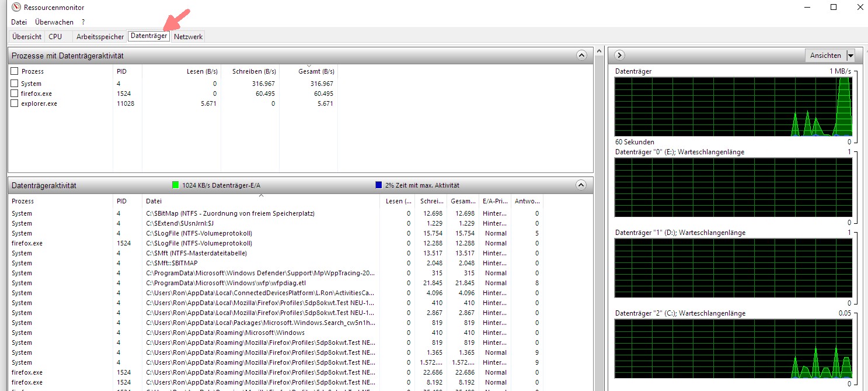The image size is (868, 391).
Task: Select the C:\$Mft (NTFS-Masterdateitabelle) row
Action: pyautogui.click(x=277, y=253)
